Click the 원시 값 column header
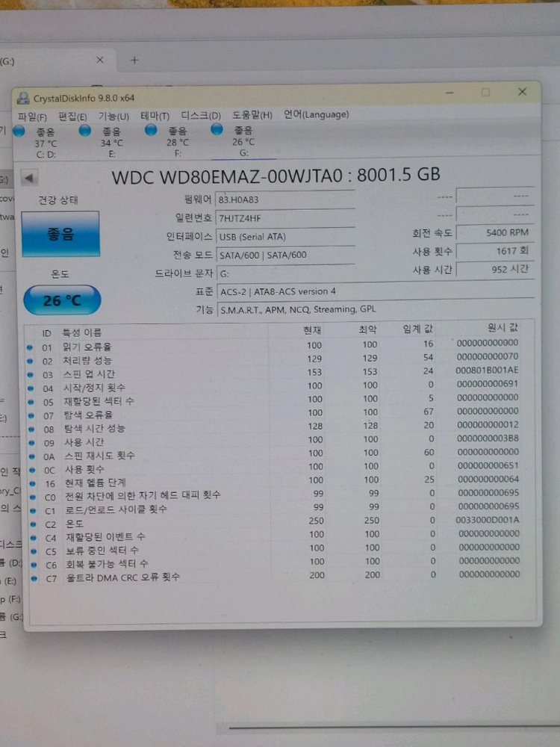 click(x=503, y=327)
